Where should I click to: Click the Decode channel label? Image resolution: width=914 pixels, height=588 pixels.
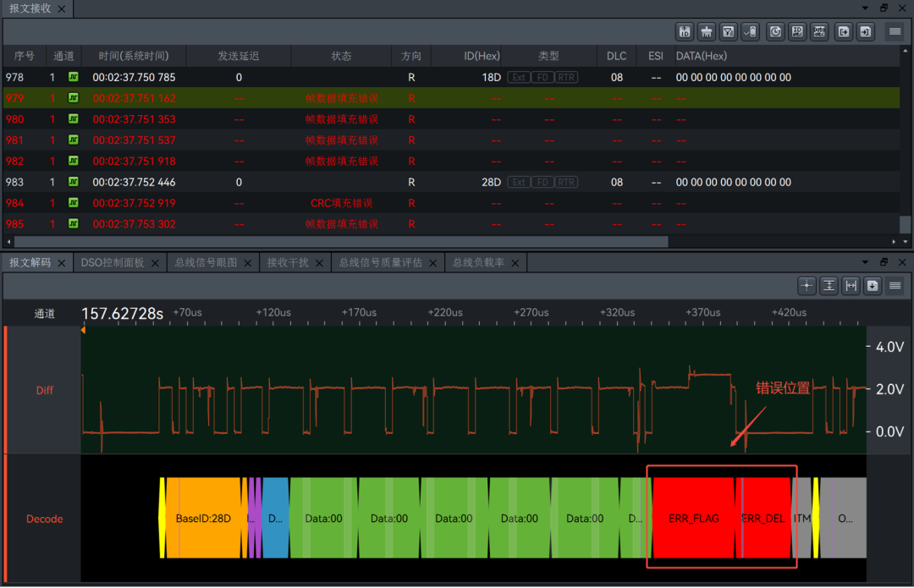point(44,519)
